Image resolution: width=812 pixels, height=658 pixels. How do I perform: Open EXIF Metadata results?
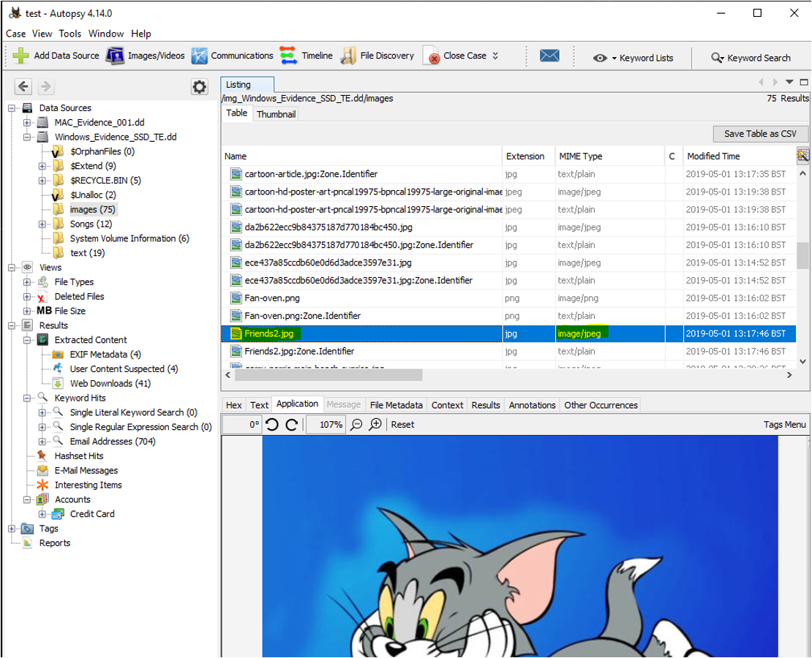click(x=105, y=354)
